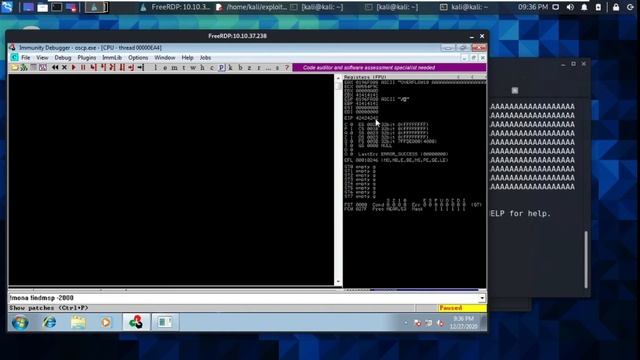
Task: Click the Close program X toolbar icon
Action: coord(64,67)
